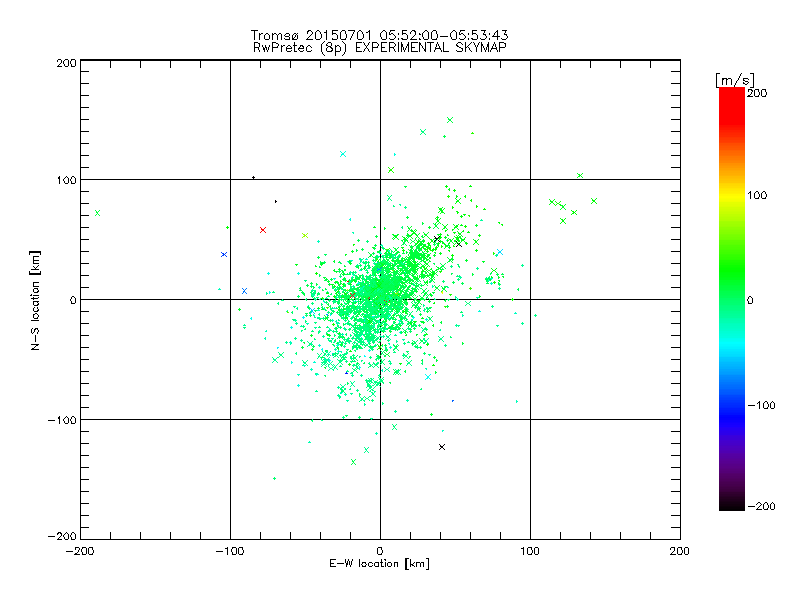Click the '200' tick label on N-S axis
This screenshot has width=800, height=600.
pos(66,63)
